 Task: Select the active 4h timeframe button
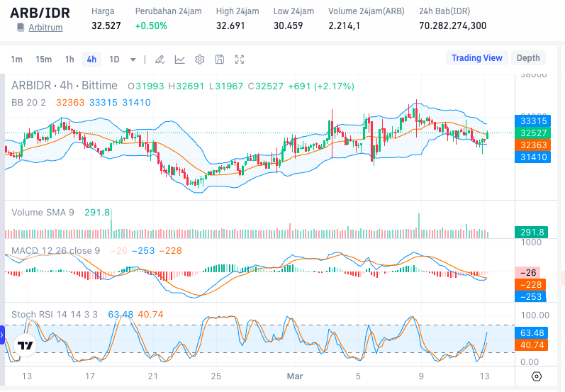91,60
